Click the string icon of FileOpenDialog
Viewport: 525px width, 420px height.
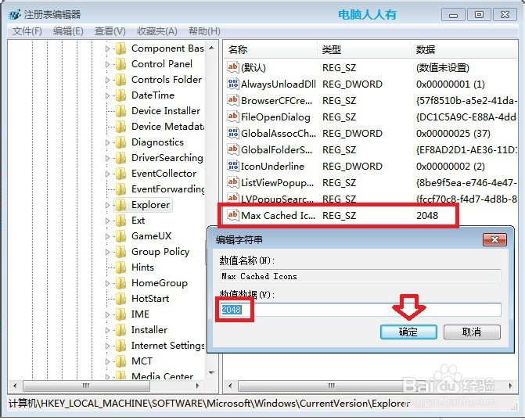tap(232, 117)
